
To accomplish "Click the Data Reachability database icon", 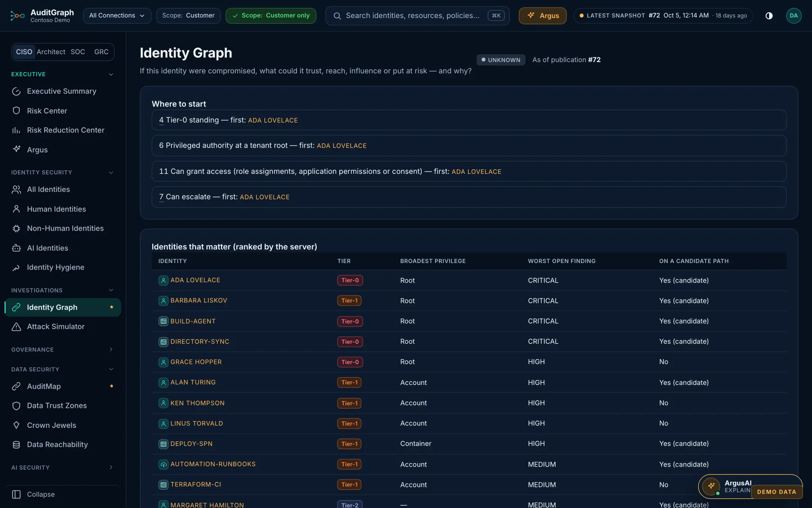I will point(16,445).
